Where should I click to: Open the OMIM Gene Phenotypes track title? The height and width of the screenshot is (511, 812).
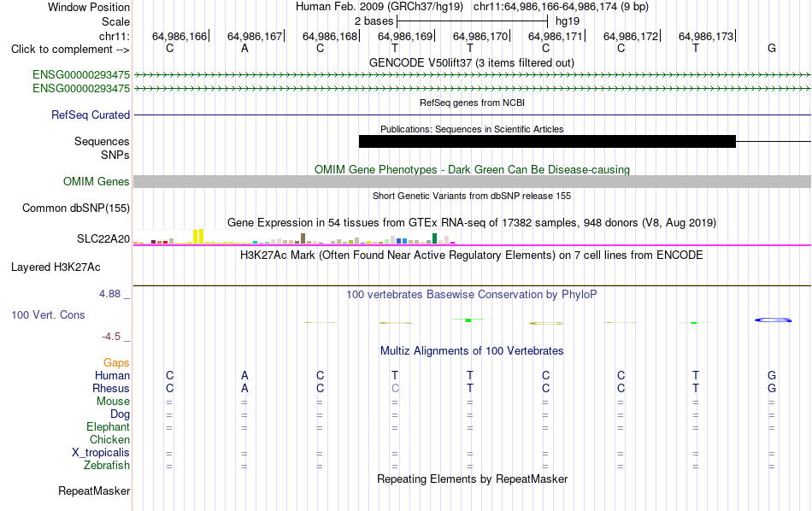pos(472,170)
